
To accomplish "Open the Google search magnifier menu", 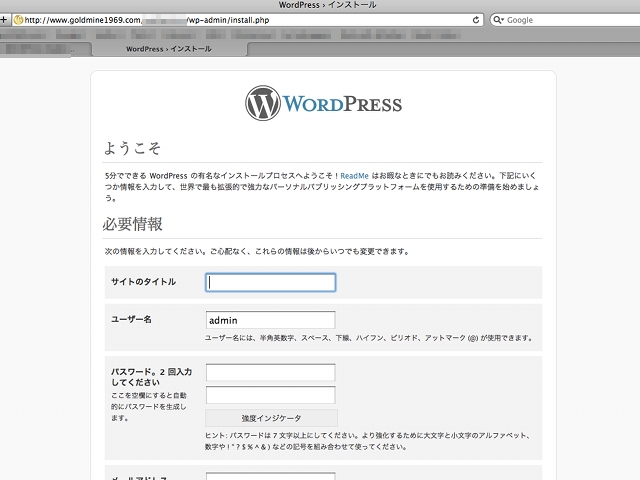I will pos(498,20).
